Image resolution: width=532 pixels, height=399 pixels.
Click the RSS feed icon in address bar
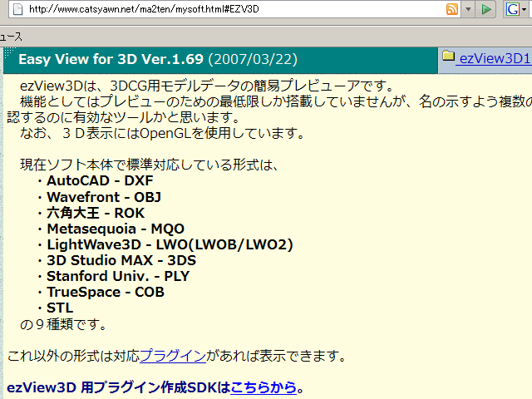tap(452, 9)
